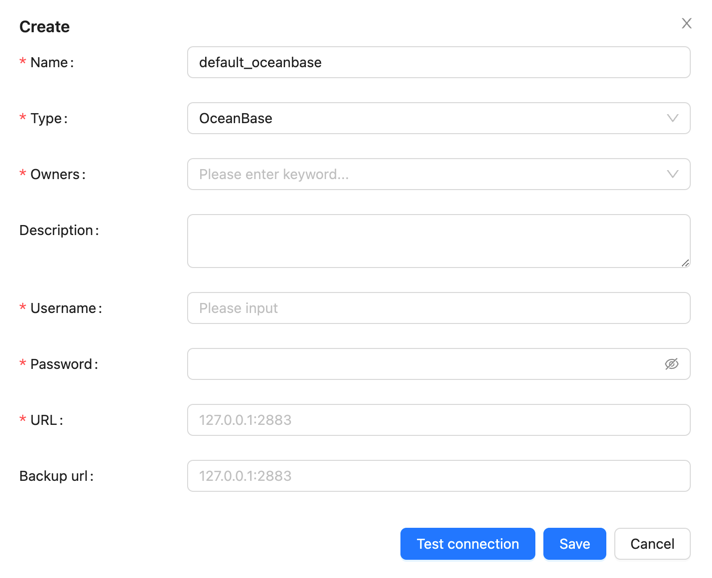Screen dimensions: 712x578
Task: Select the URL input field
Action: coord(438,420)
